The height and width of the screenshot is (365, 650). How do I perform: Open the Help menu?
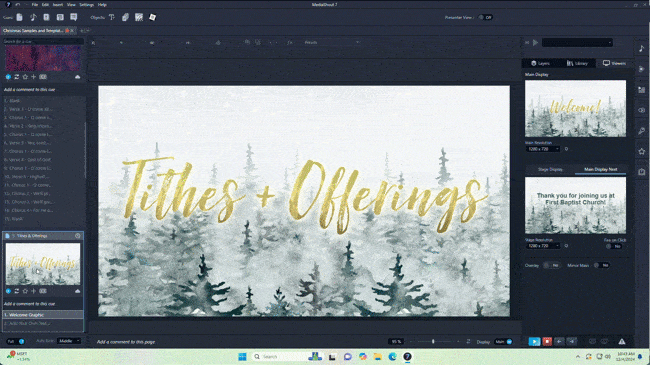click(x=102, y=5)
